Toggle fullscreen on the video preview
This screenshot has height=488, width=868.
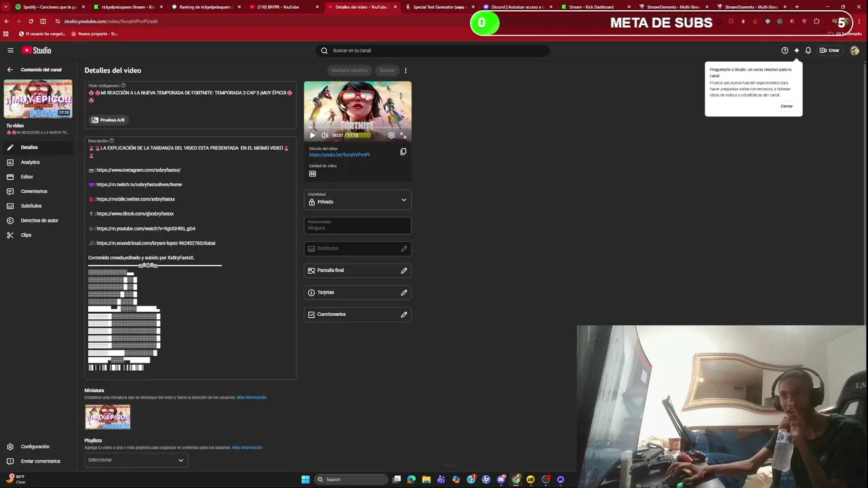click(403, 135)
